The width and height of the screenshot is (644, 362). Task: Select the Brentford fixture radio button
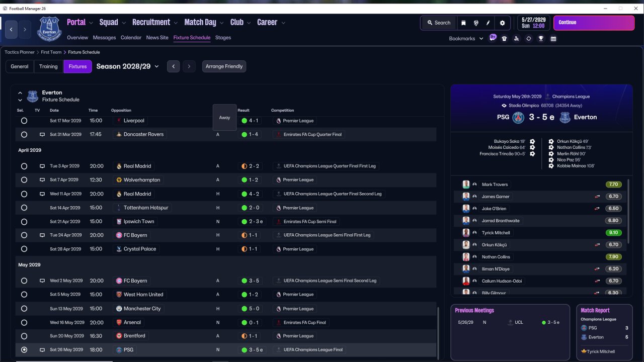click(24, 336)
